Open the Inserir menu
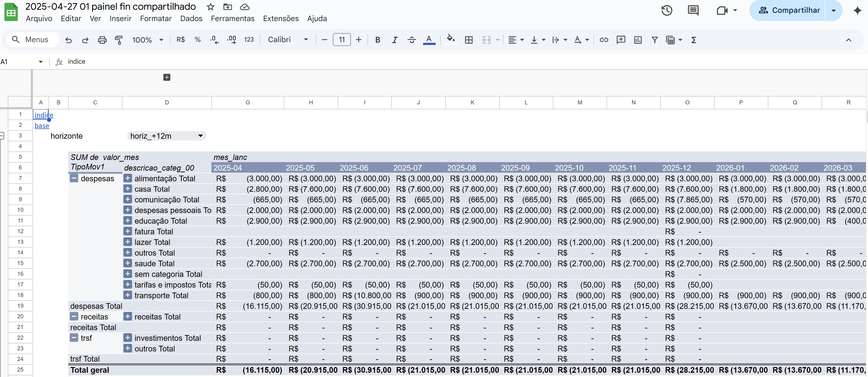868x377 pixels. tap(120, 18)
